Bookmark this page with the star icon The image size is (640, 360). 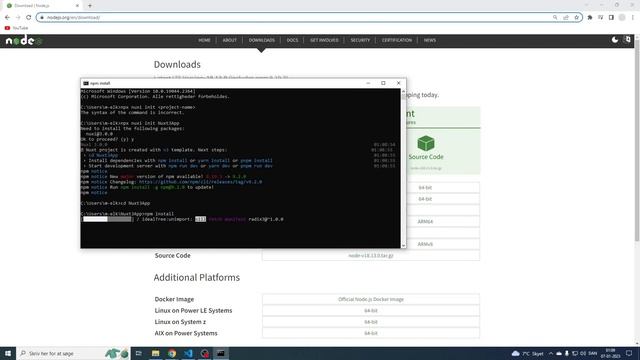click(x=576, y=18)
